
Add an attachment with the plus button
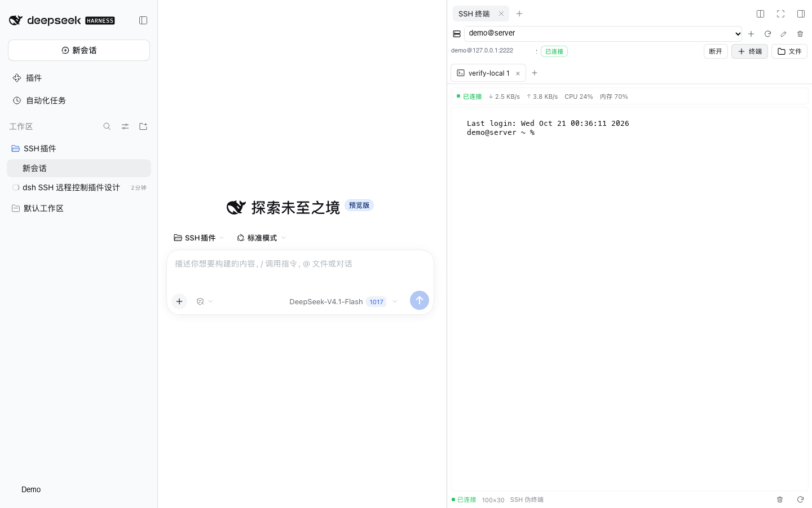click(179, 301)
